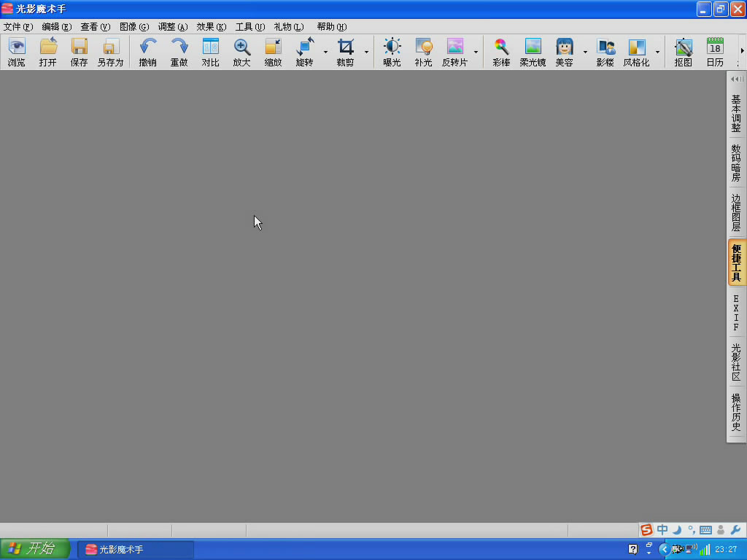Open the 工具(U) menu

pyautogui.click(x=250, y=27)
